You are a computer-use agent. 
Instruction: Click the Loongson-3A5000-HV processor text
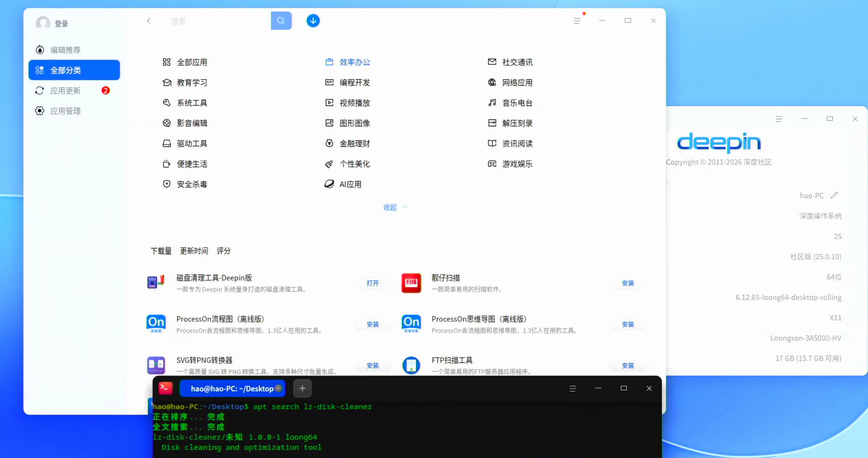[x=806, y=338]
